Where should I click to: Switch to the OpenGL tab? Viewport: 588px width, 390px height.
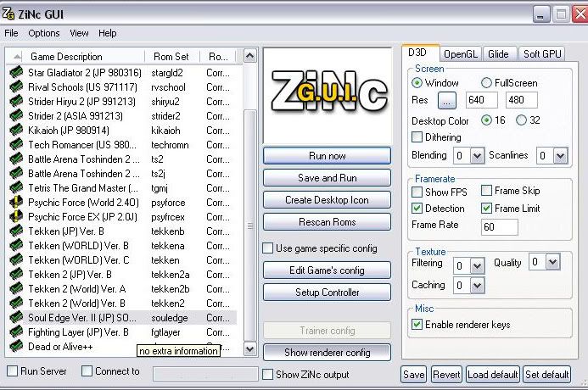(x=461, y=54)
